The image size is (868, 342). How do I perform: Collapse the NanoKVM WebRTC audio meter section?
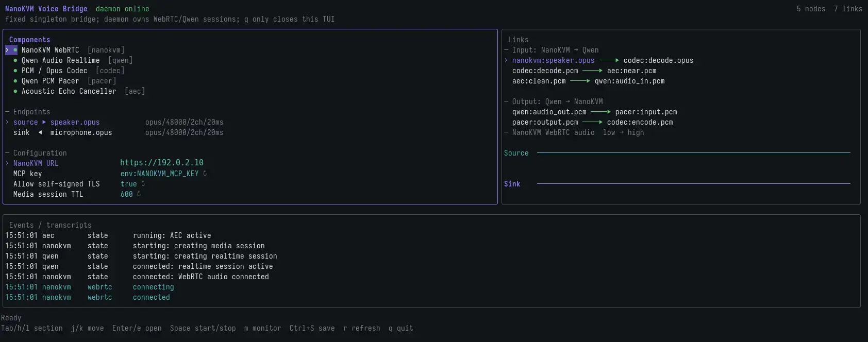(574, 132)
